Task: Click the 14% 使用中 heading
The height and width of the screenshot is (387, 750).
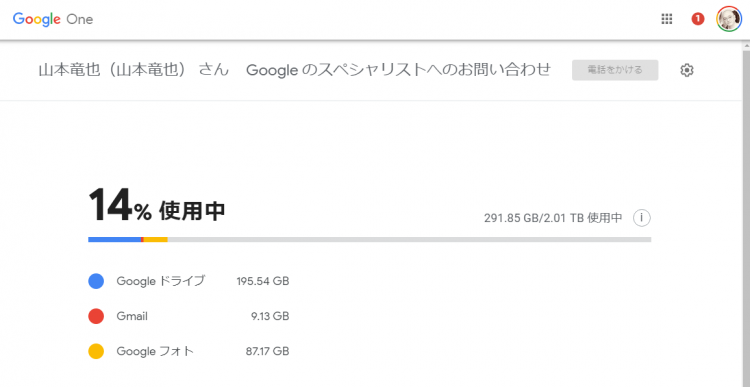Action: pos(156,205)
